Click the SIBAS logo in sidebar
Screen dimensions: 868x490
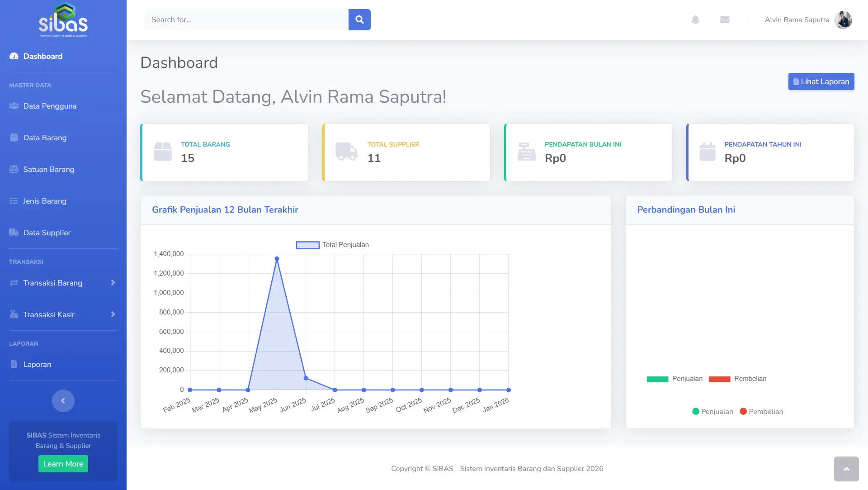63,20
